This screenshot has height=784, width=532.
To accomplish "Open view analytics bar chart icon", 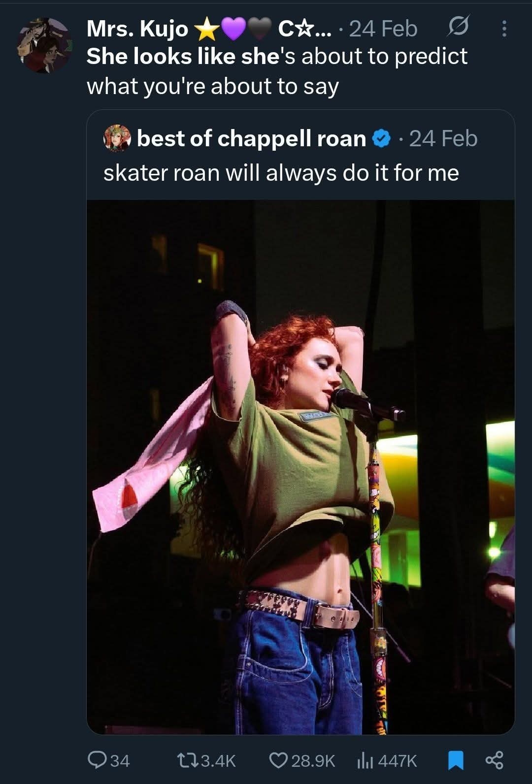I will click(364, 760).
